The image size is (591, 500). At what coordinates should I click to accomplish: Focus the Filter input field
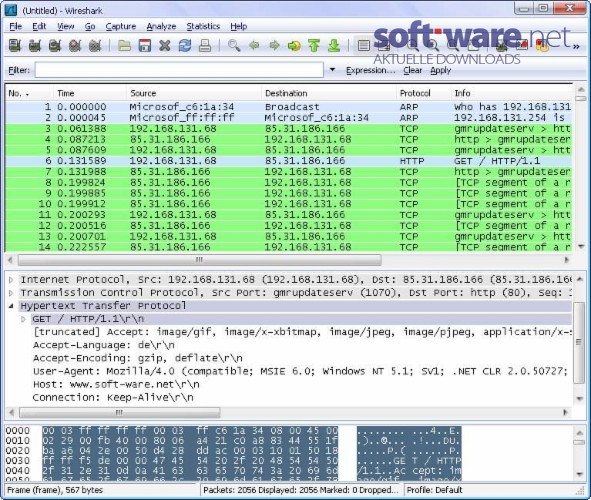[x=179, y=70]
